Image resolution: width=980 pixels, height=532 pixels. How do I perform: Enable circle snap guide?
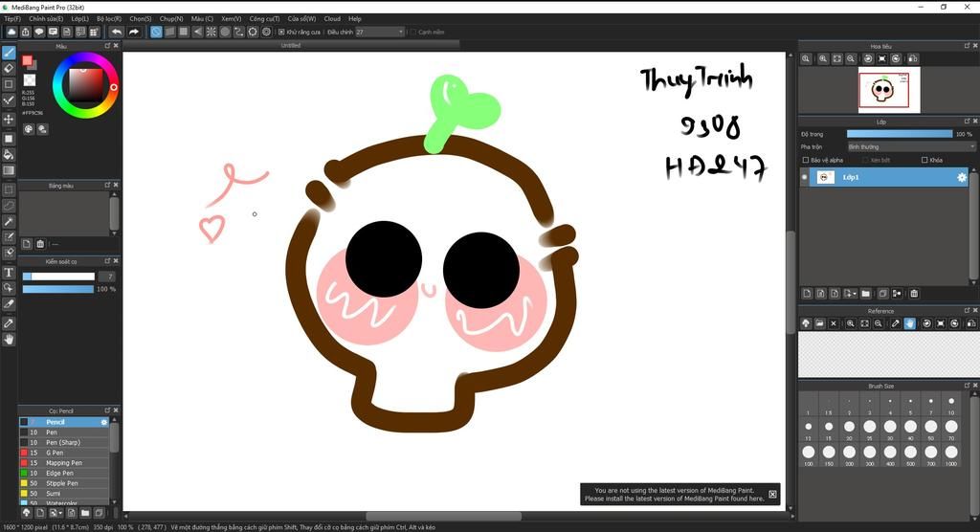225,32
